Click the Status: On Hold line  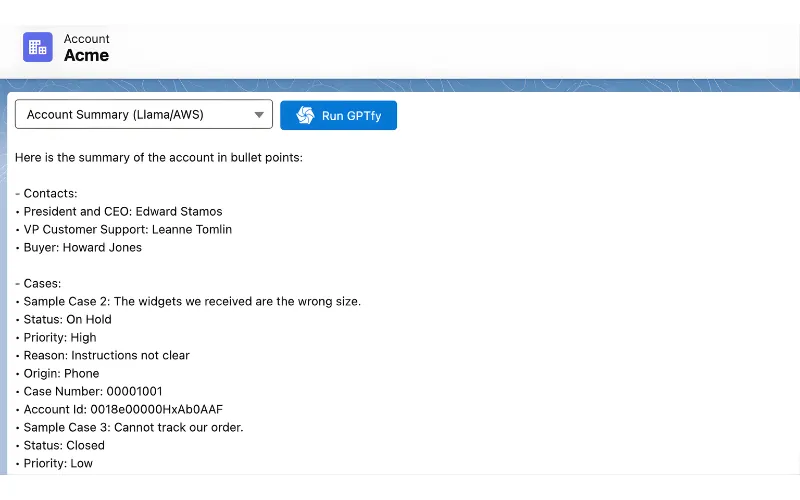pos(67,319)
